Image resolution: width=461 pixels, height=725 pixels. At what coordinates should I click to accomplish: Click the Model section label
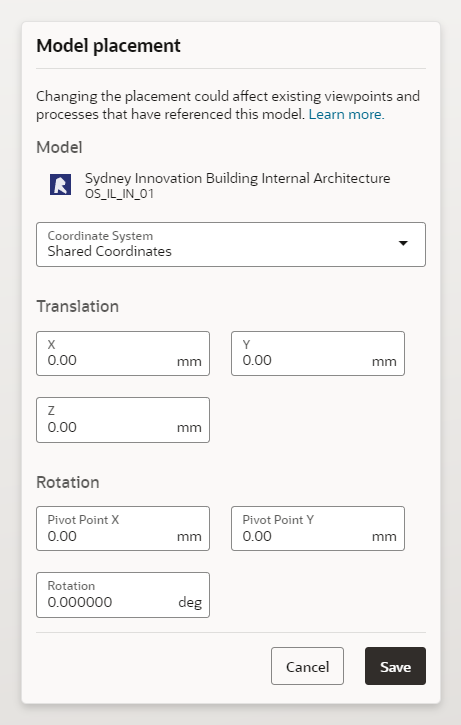[x=59, y=147]
